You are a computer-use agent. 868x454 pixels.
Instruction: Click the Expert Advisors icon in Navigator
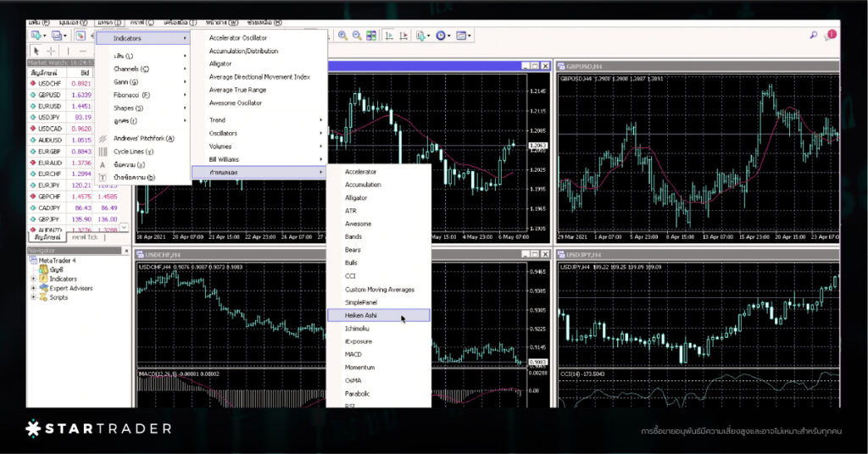[x=44, y=288]
